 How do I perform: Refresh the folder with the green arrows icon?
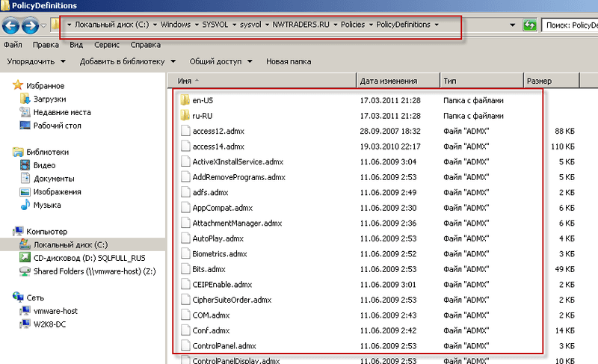[529, 25]
